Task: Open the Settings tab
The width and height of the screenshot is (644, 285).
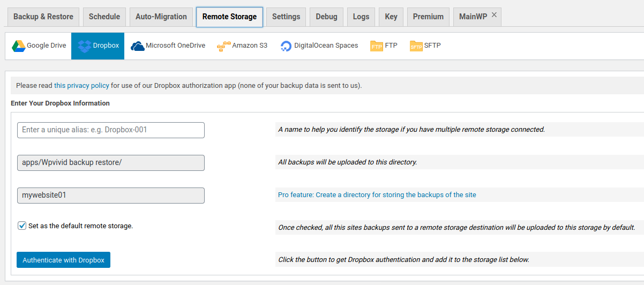Action: (286, 17)
